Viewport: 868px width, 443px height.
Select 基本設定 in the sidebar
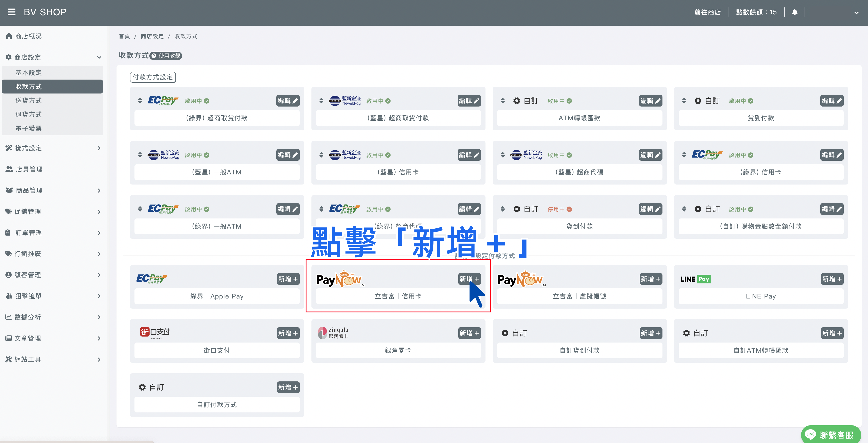point(52,72)
